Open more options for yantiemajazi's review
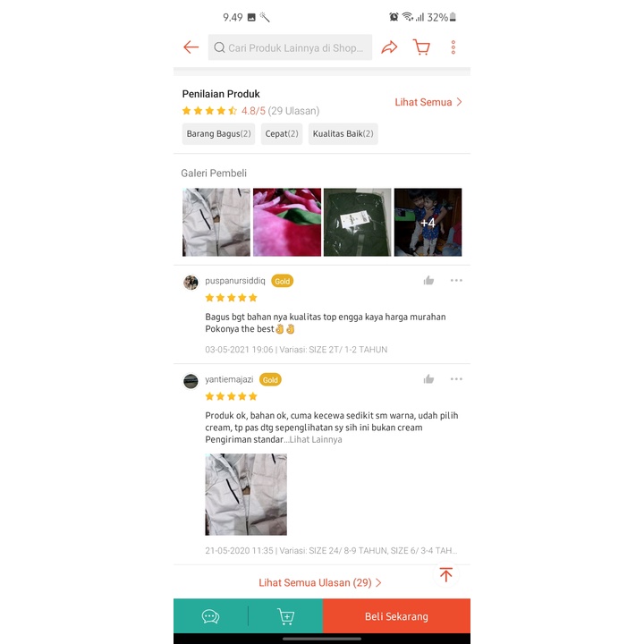 456,379
